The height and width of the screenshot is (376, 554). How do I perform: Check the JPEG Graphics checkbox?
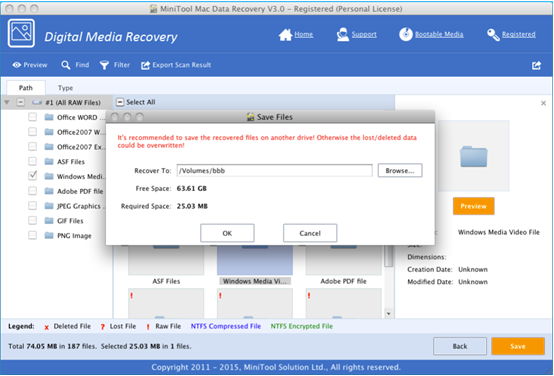[x=33, y=206]
